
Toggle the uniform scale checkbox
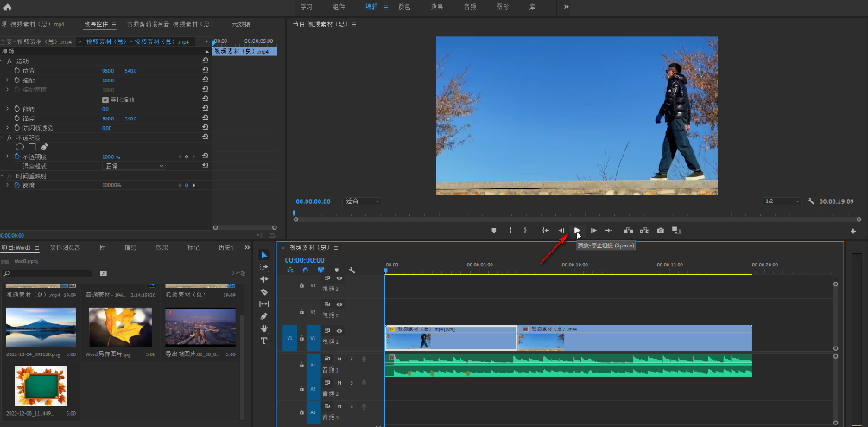click(x=105, y=99)
